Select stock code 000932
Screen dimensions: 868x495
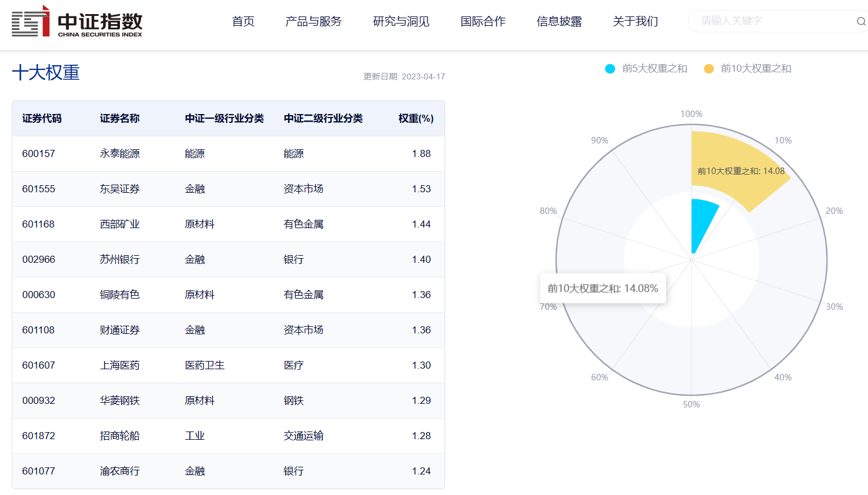pos(39,401)
